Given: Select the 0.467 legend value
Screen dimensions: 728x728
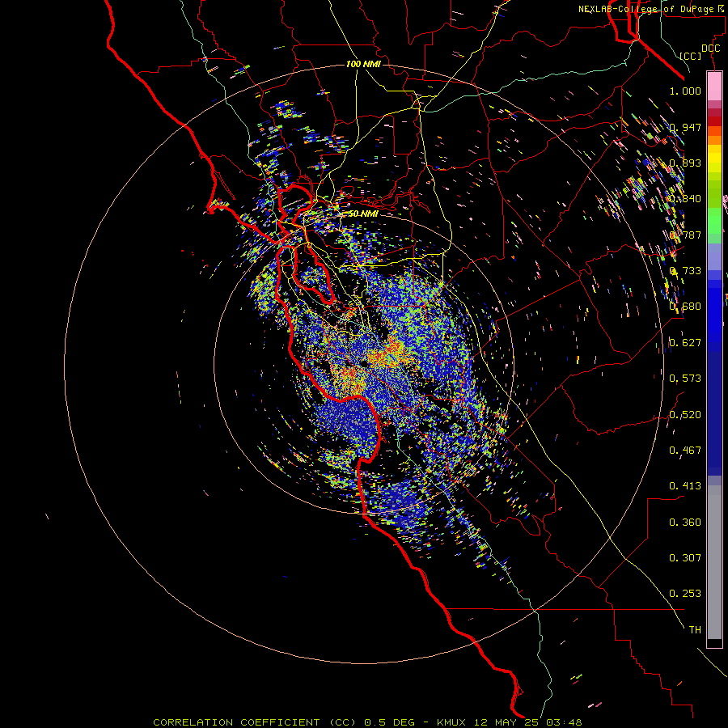Looking at the screenshot, I should pyautogui.click(x=685, y=451).
